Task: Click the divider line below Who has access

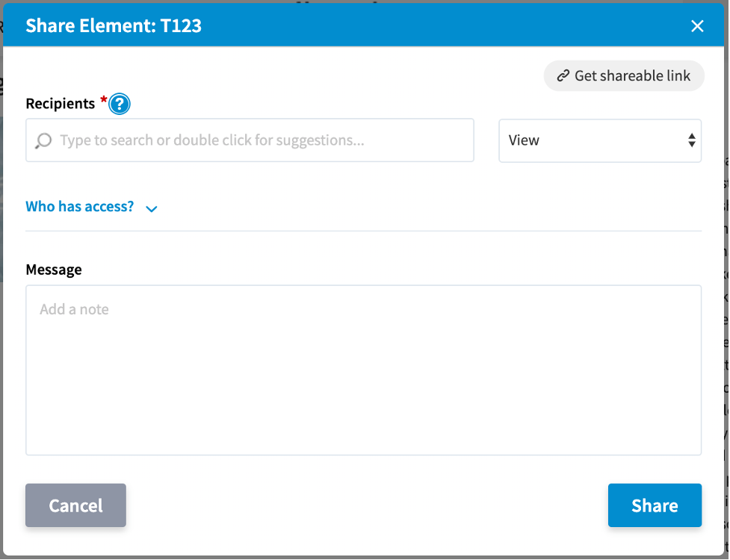Action: point(363,231)
